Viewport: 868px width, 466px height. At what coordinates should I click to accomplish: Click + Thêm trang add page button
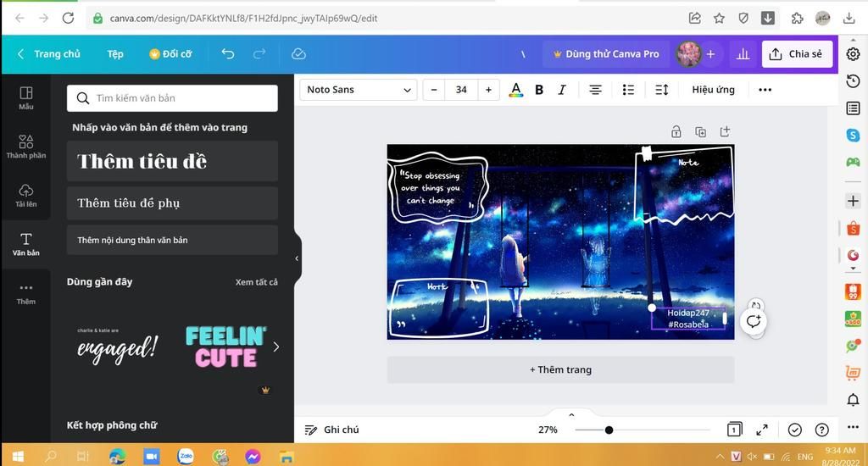[561, 369]
